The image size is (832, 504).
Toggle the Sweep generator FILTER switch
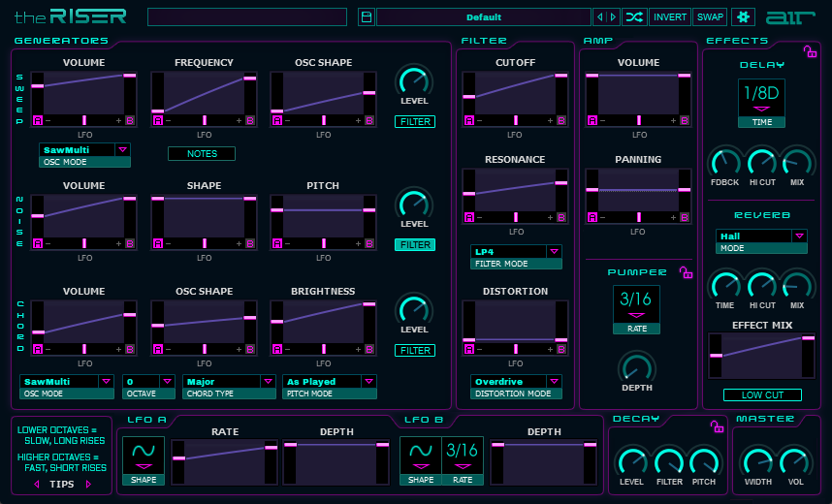(x=414, y=122)
